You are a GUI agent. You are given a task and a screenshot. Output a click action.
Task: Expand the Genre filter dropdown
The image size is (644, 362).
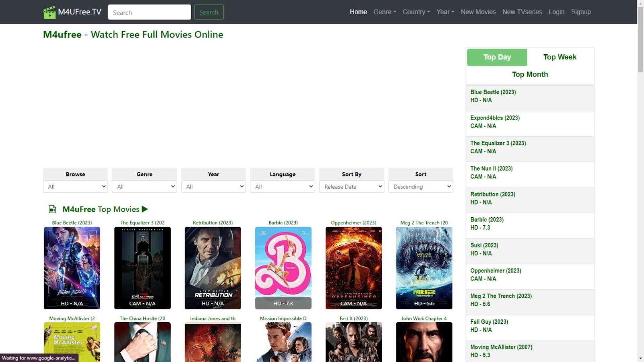[x=144, y=187]
